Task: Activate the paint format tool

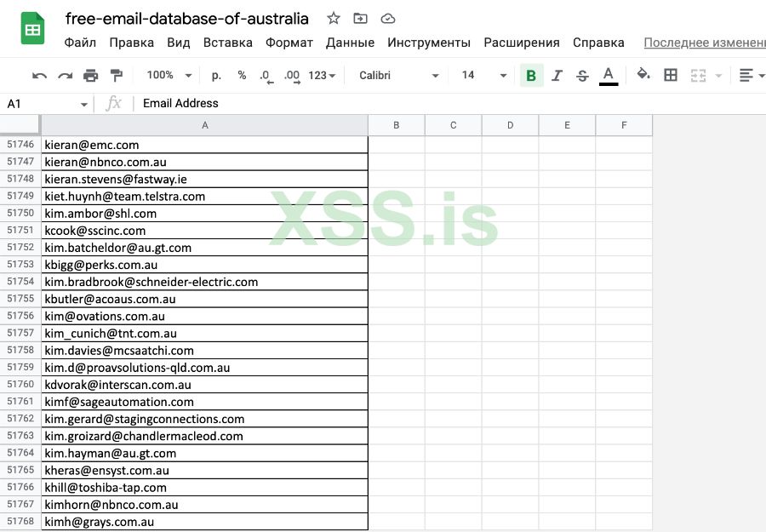Action: 117,75
